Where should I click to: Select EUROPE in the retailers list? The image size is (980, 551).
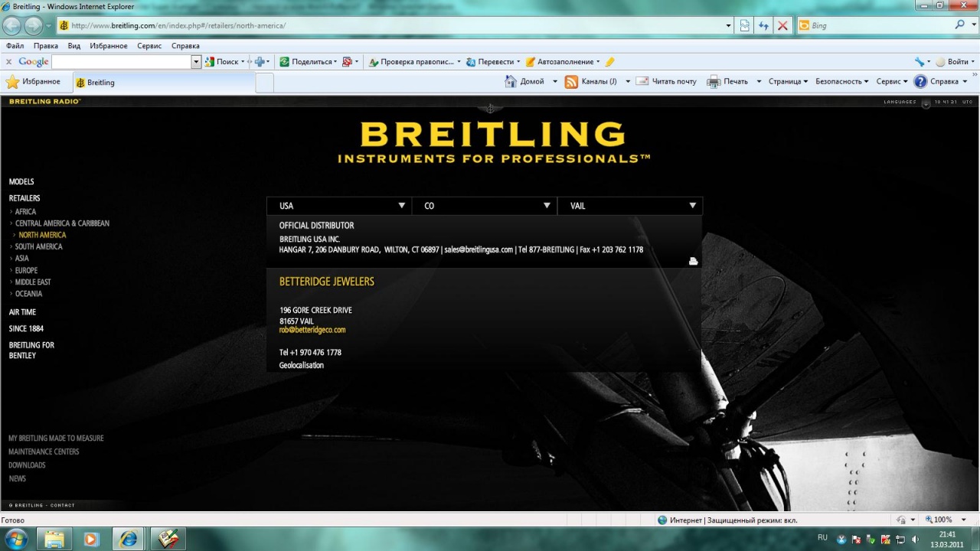pos(26,270)
